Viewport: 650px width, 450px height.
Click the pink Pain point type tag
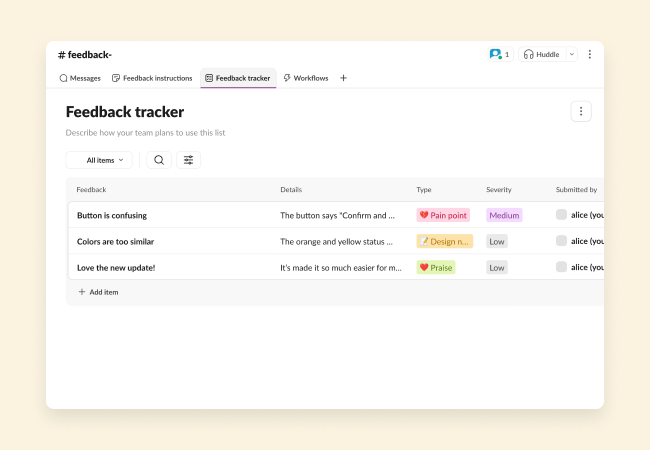tap(443, 215)
